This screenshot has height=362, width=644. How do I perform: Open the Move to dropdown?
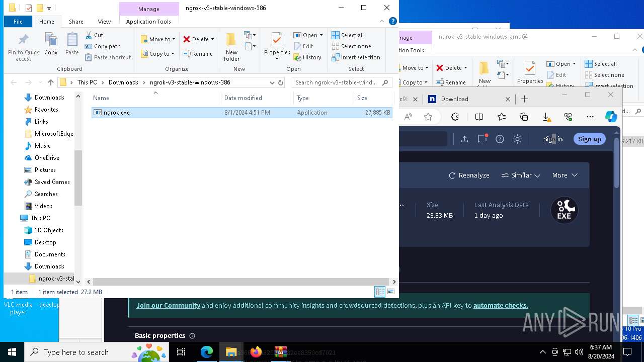pos(158,39)
